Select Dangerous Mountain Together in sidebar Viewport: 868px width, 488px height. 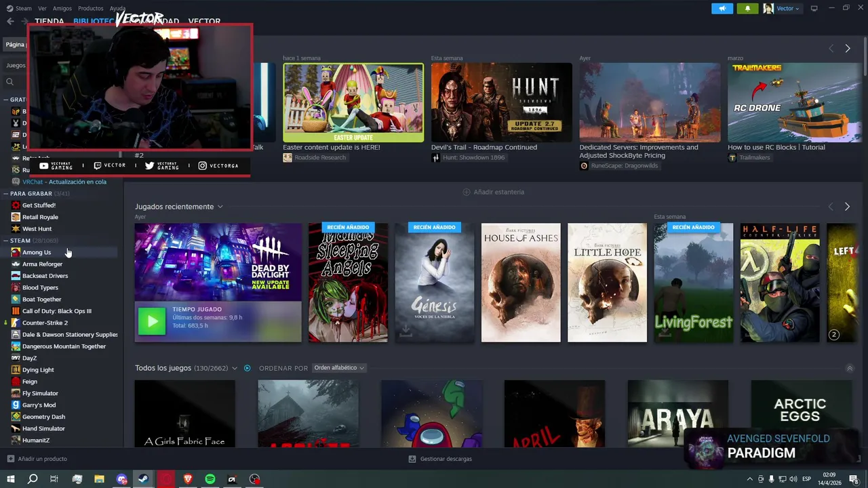click(64, 346)
